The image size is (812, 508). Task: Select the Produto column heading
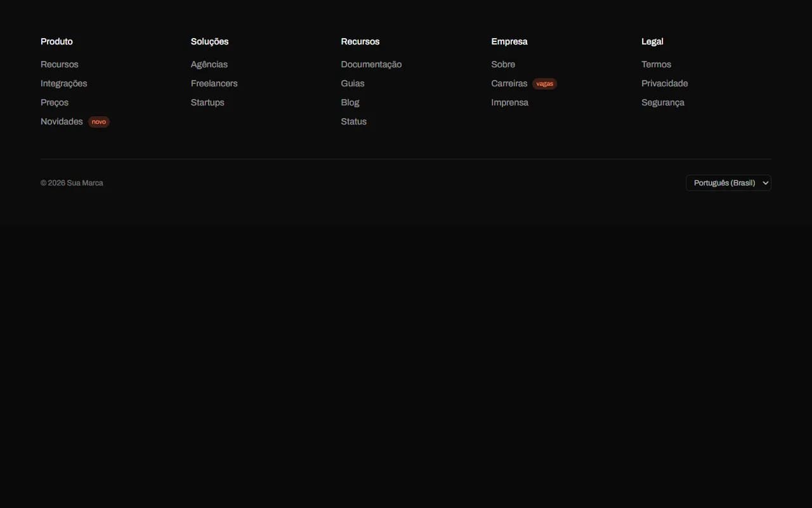(56, 41)
